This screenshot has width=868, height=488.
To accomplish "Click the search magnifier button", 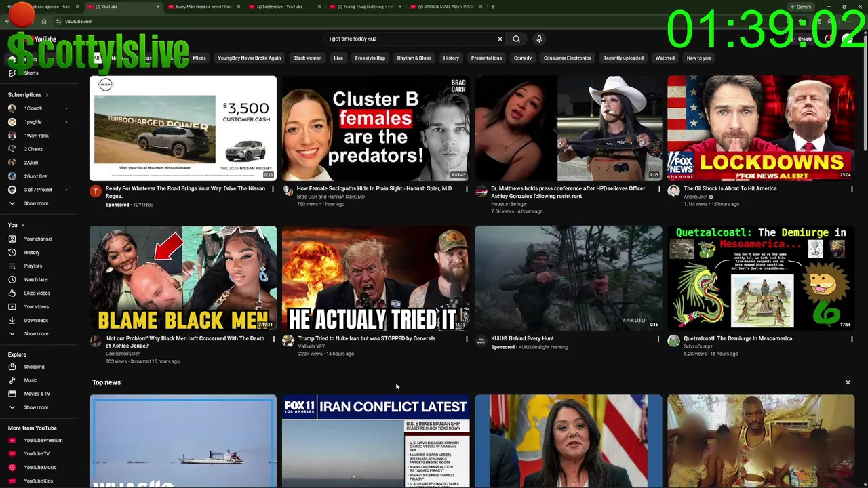I will tap(516, 39).
